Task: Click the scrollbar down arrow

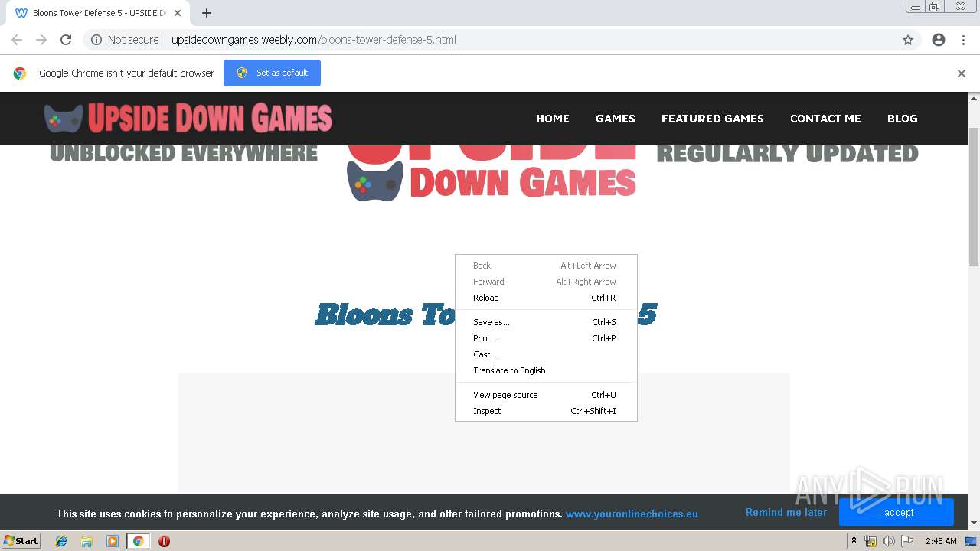Action: tap(974, 523)
